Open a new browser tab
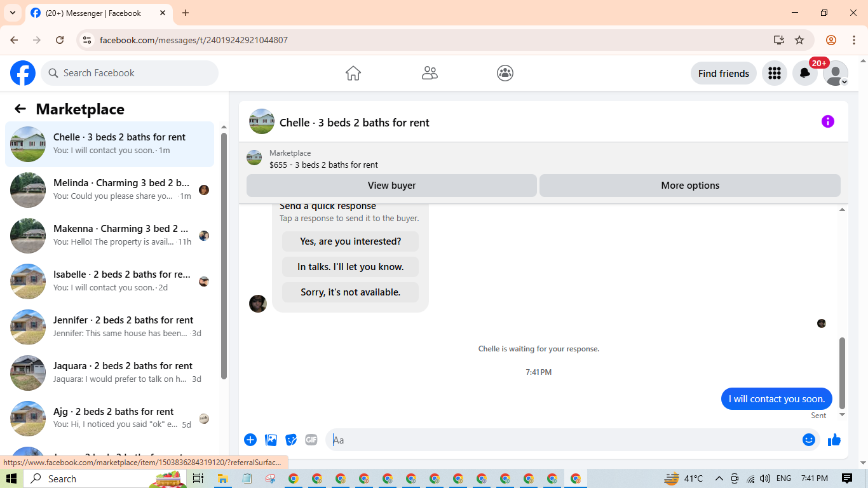The height and width of the screenshot is (488, 868). [x=186, y=13]
